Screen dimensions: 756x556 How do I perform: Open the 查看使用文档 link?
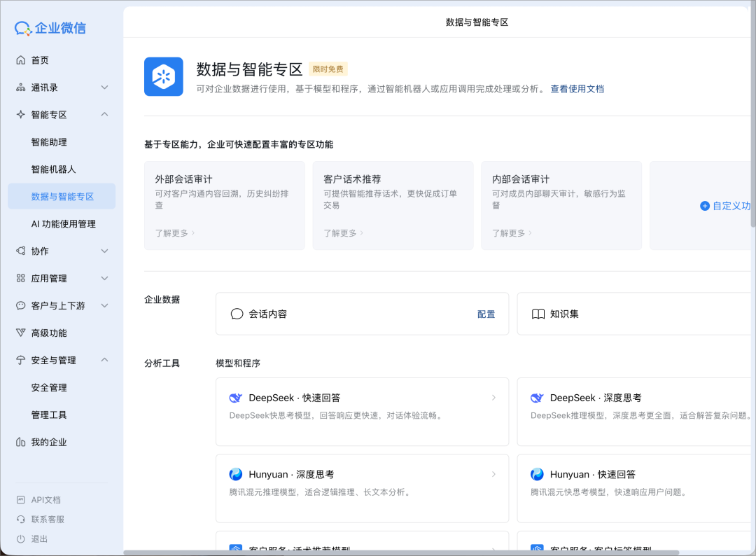click(x=577, y=89)
